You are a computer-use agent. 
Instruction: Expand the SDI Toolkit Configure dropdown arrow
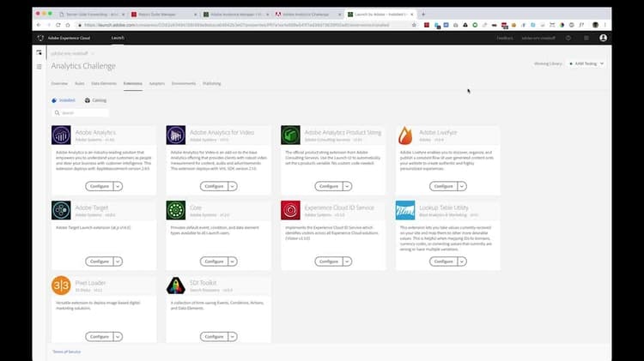(232, 336)
